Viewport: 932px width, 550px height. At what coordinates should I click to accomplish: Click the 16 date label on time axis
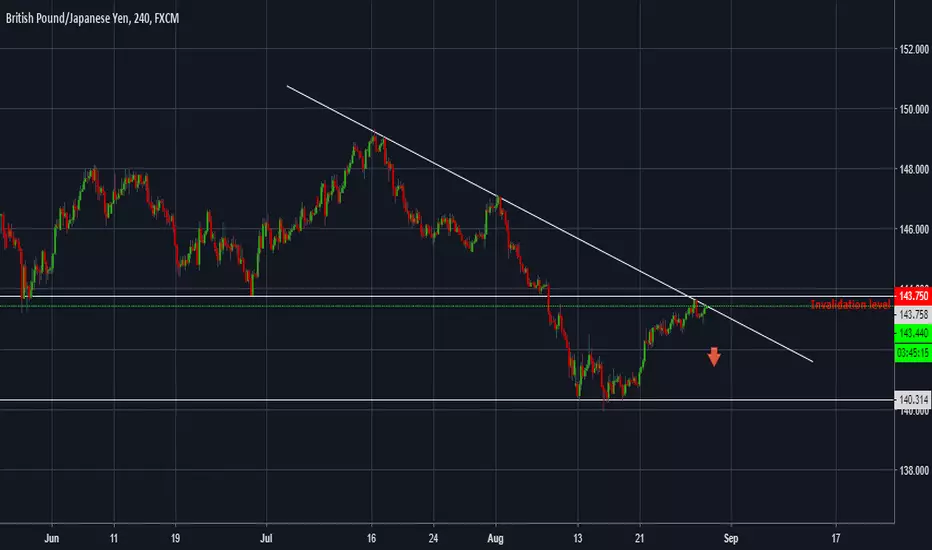click(x=371, y=539)
